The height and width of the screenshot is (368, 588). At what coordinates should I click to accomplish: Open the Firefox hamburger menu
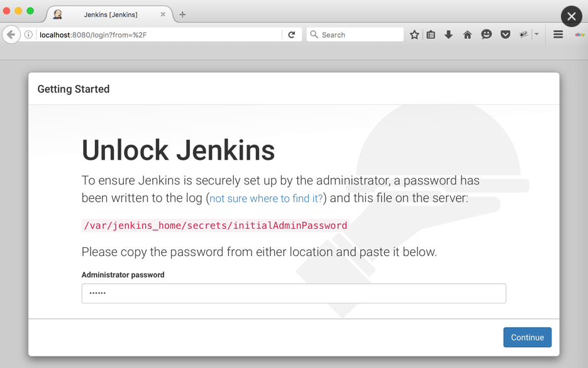tap(558, 35)
